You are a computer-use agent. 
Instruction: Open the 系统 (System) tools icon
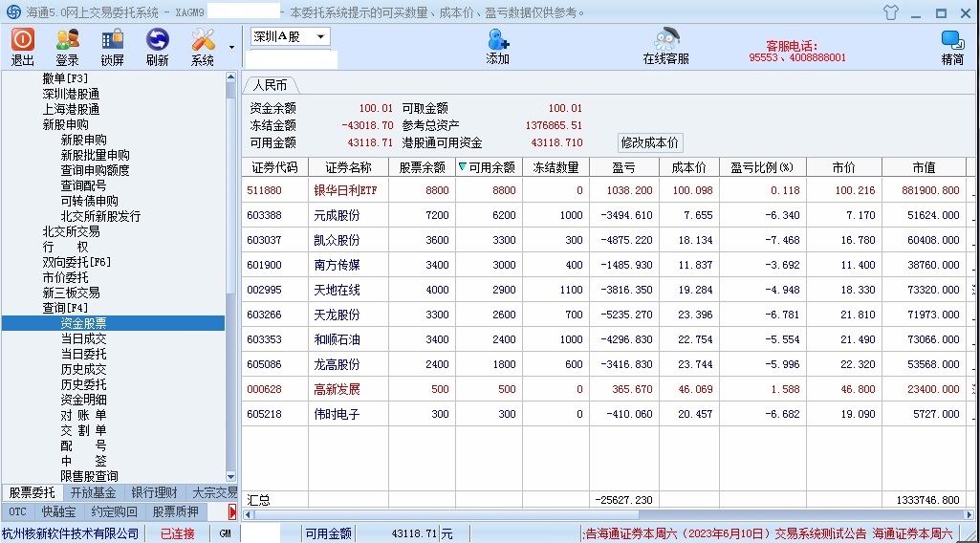point(202,46)
